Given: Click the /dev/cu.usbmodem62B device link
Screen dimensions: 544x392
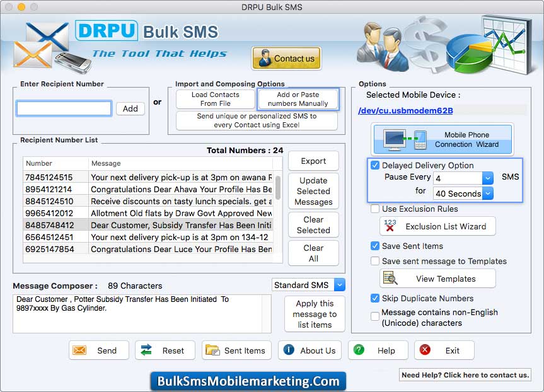Looking at the screenshot, I should tap(405, 110).
